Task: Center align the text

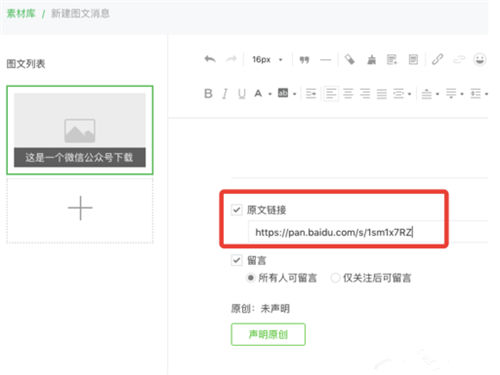Action: (348, 94)
